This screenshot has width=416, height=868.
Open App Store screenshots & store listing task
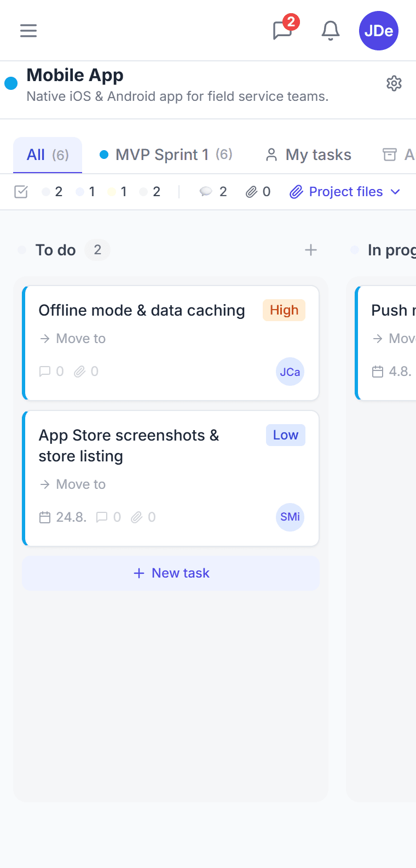129,446
